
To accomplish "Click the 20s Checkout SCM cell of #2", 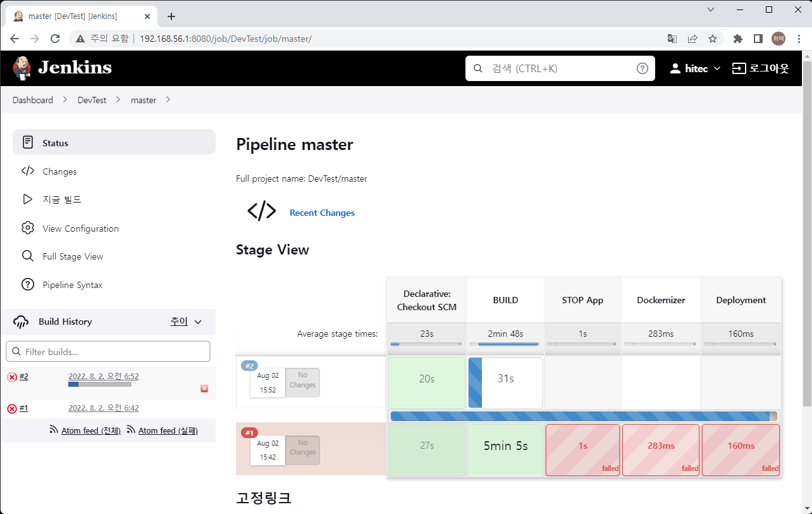I will (427, 383).
